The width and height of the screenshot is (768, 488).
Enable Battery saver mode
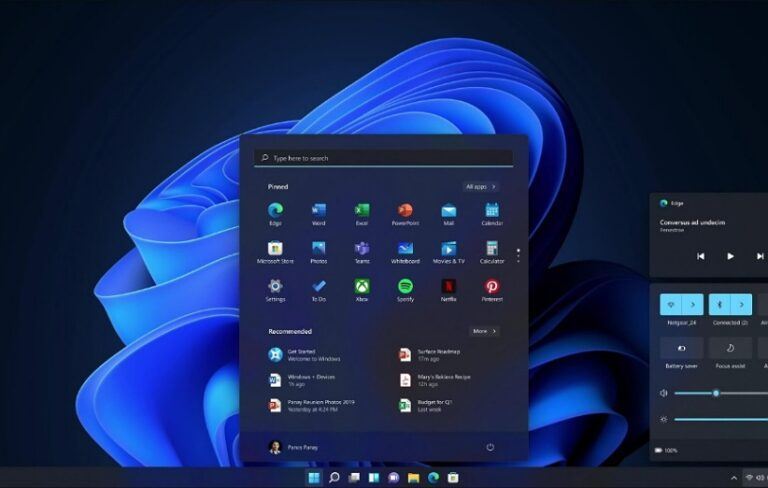(x=682, y=348)
